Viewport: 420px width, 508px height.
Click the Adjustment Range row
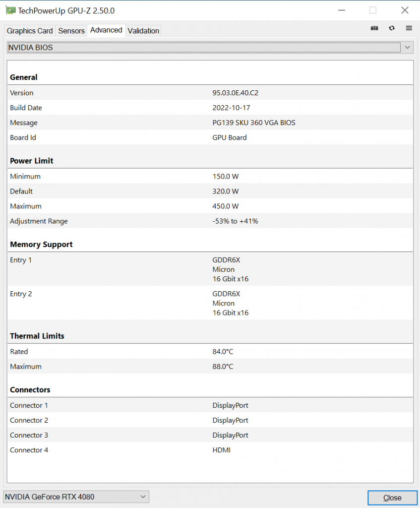[x=210, y=221]
